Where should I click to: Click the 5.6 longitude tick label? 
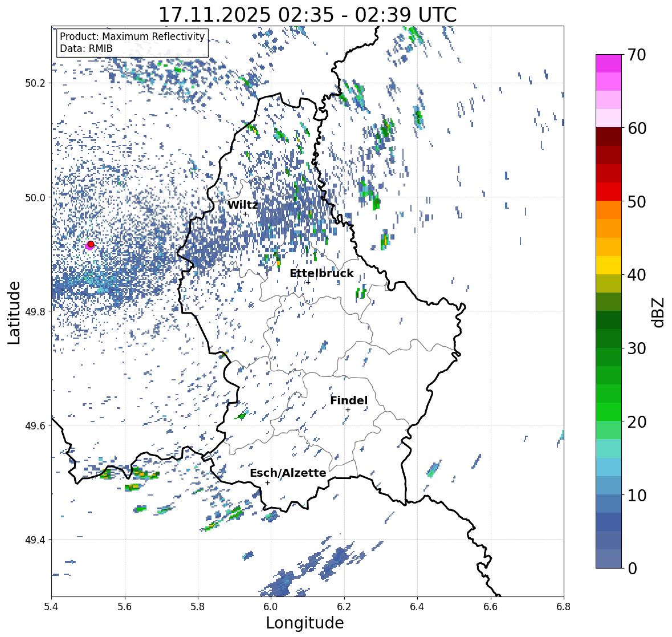pos(125,606)
